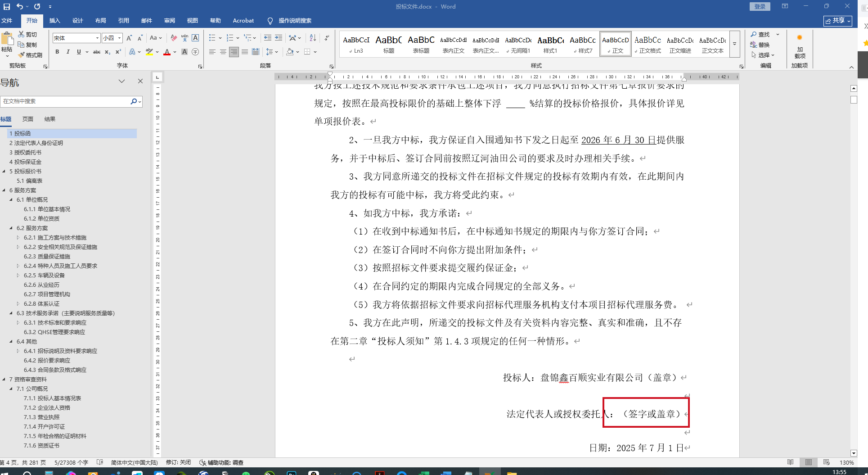
Task: Toggle Bold formatting
Action: point(57,52)
